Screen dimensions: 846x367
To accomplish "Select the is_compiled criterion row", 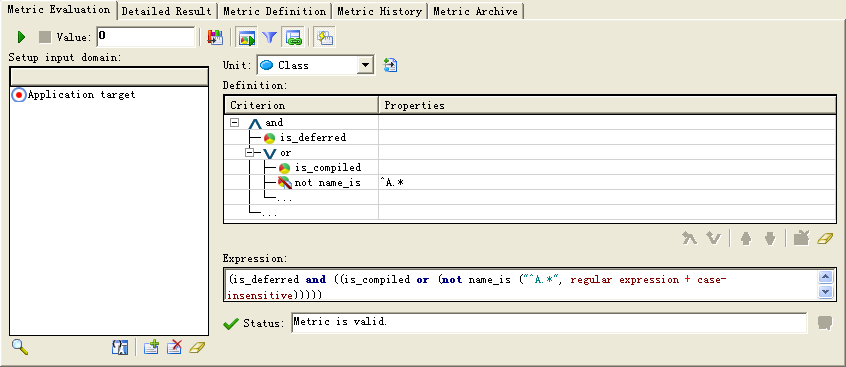I will 530,167.
